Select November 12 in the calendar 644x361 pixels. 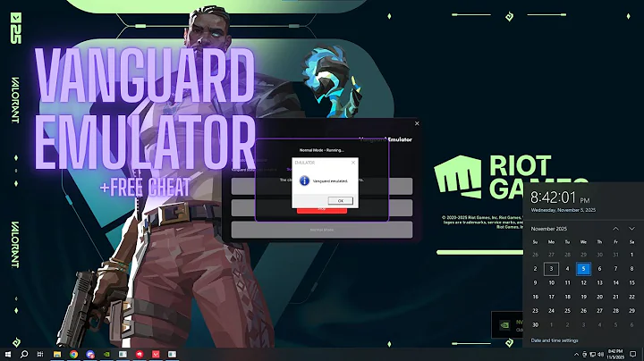point(583,282)
